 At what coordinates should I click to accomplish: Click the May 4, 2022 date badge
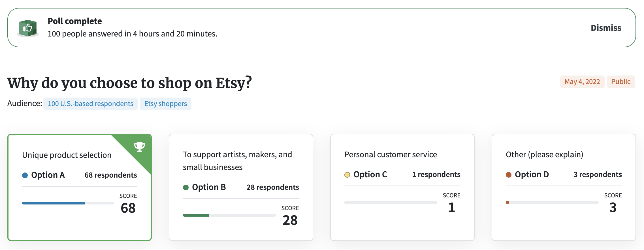(582, 82)
